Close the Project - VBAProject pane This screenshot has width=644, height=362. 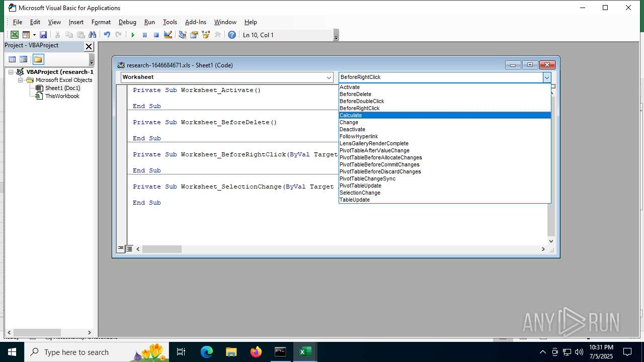point(89,46)
